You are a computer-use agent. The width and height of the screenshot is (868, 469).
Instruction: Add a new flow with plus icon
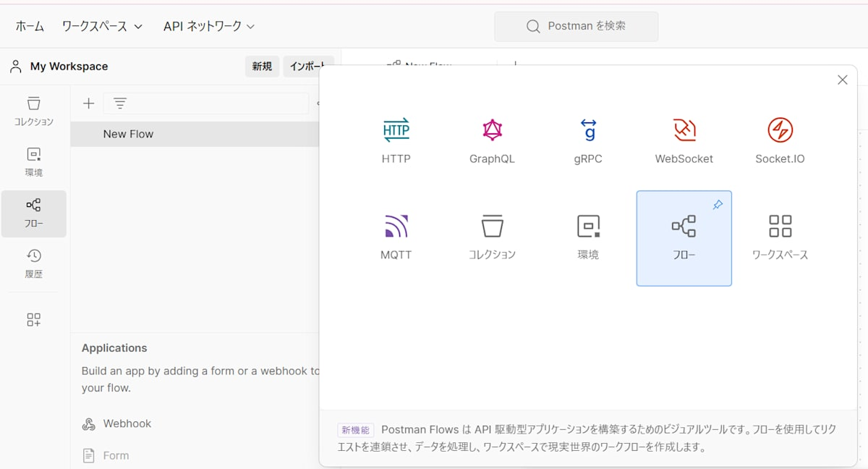coord(88,103)
